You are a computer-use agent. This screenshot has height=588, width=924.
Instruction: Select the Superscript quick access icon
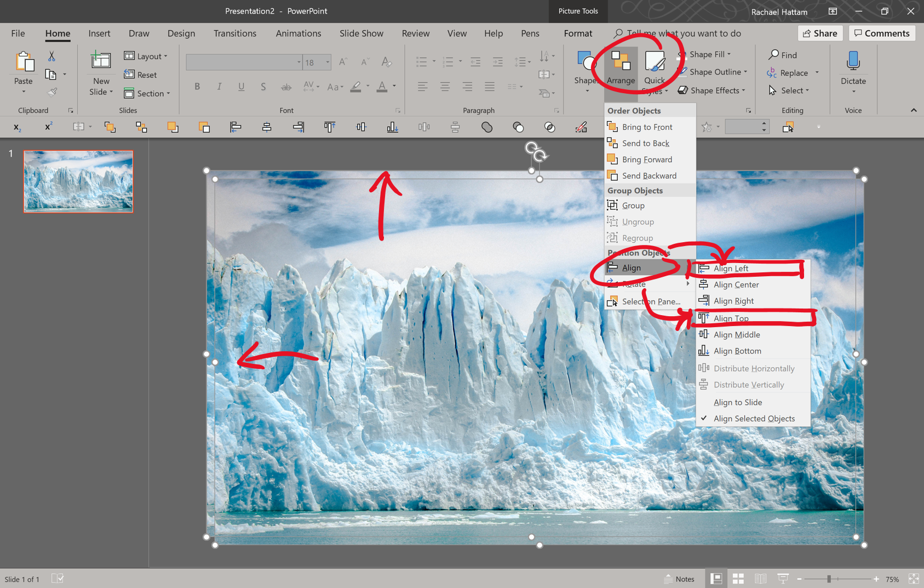(48, 127)
